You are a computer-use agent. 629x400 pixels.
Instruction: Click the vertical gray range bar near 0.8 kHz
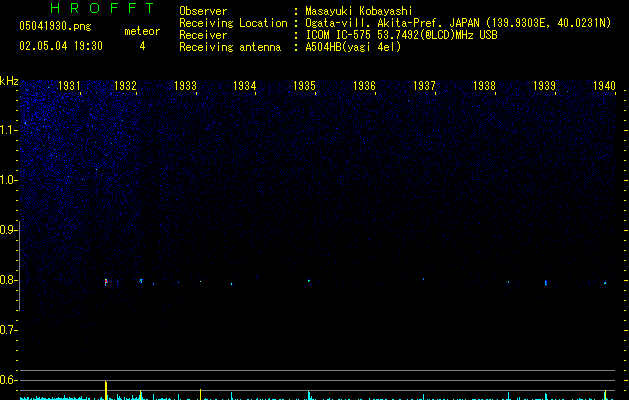click(x=20, y=265)
